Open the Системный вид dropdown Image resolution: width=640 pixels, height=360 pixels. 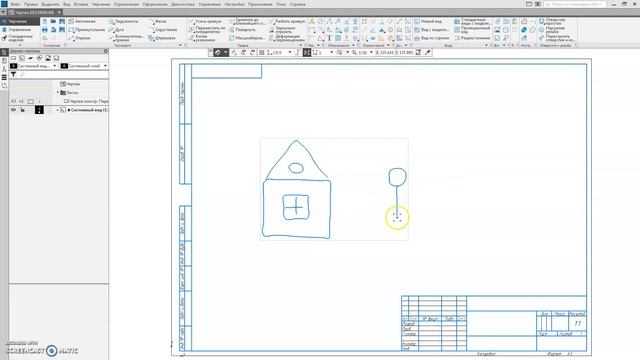pyautogui.click(x=54, y=66)
